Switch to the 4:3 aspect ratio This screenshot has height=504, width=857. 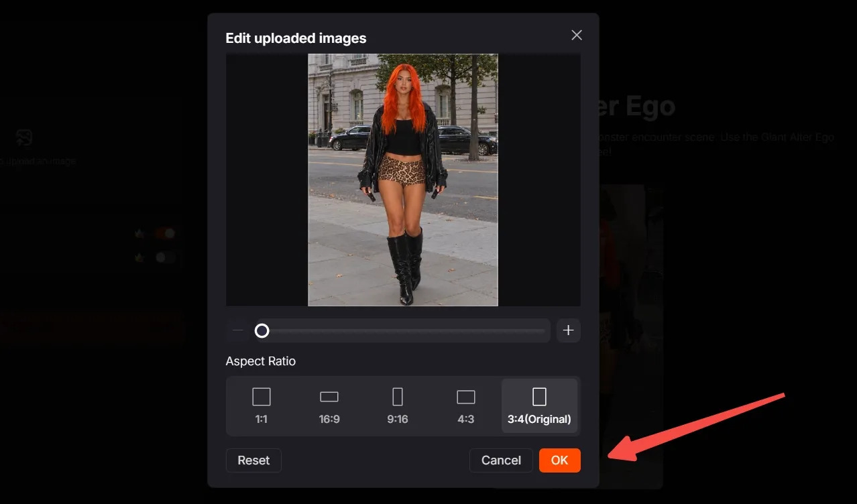[x=466, y=406]
